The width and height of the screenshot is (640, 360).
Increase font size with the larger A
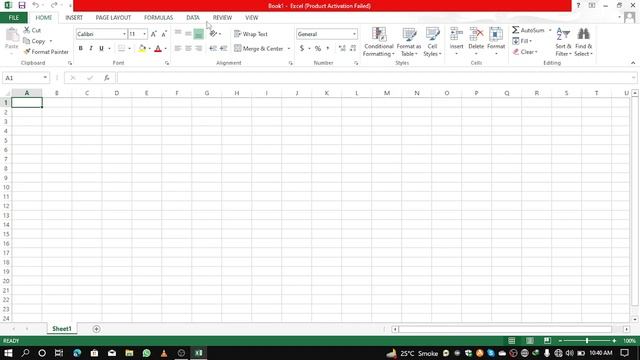pos(153,34)
